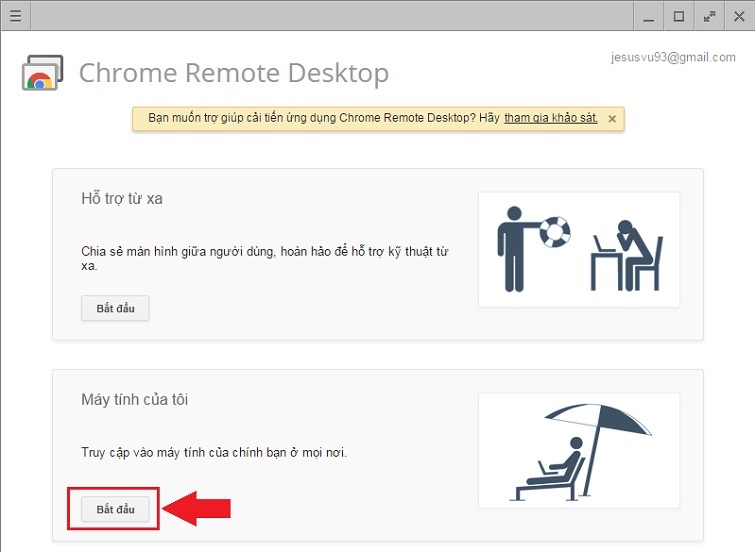
Task: Click 'Chia sẻ màn hình' description text
Action: pos(264,258)
